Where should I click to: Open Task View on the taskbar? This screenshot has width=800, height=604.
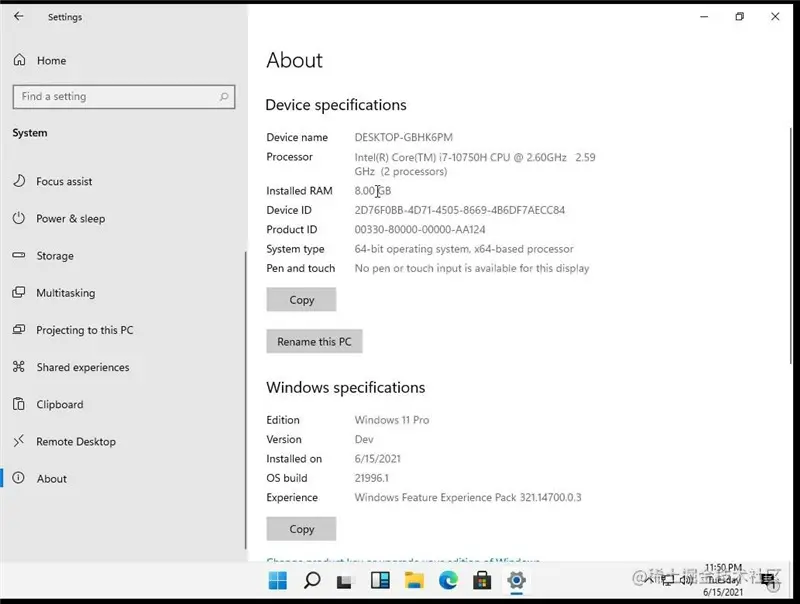pos(345,581)
